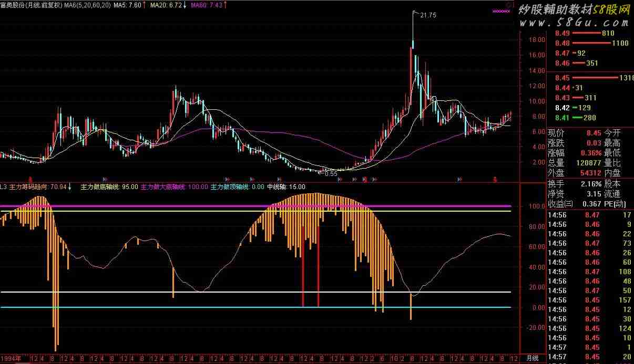Click the 主力做底轴线: 95.00 label
This screenshot has width=634, height=364.
tap(109, 186)
